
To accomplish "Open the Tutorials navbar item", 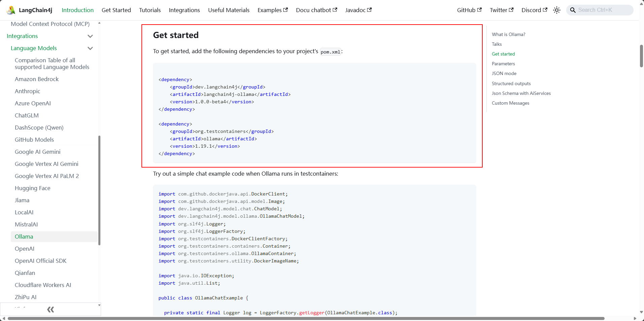I will (150, 10).
